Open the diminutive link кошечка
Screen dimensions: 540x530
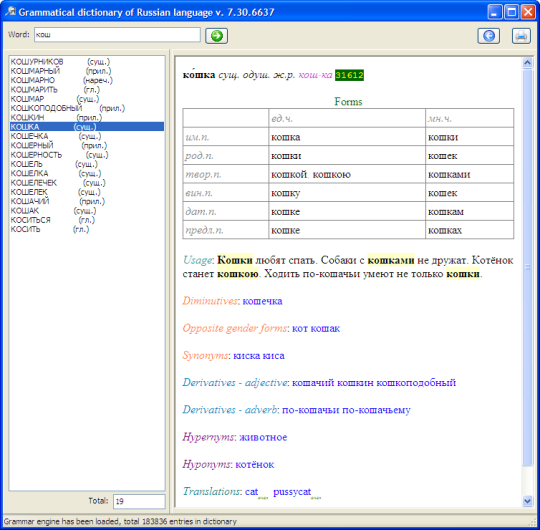262,301
